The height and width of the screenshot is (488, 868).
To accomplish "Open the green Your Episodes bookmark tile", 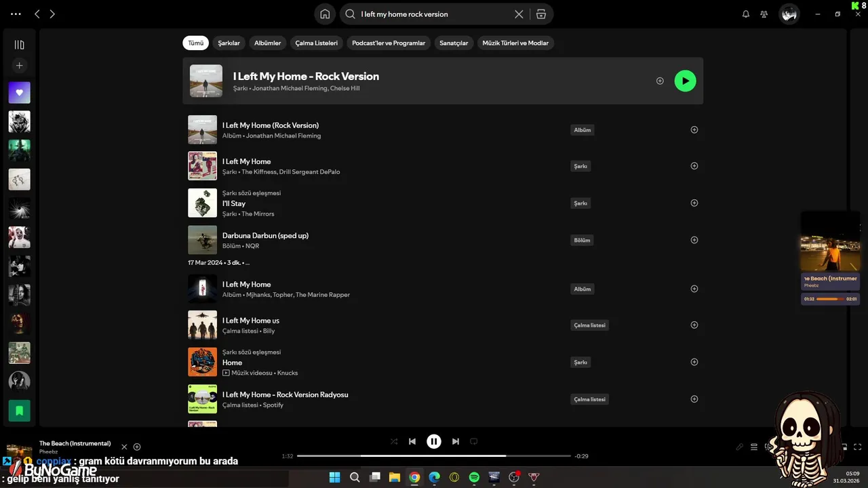I will [19, 411].
